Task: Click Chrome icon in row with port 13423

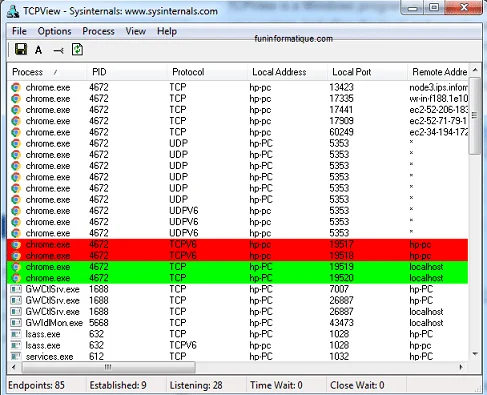Action: 16,88
